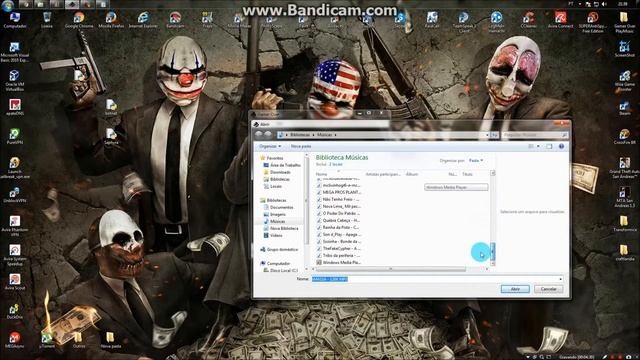Image resolution: width=640 pixels, height=360 pixels.
Task: Launch CrossFire BR shortcut
Action: (x=624, y=137)
